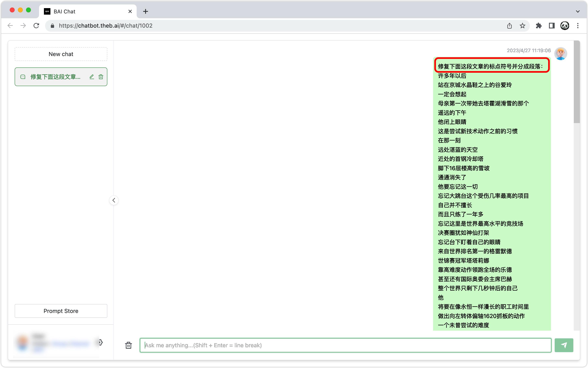Click the share icon in address bar
Screen dimensions: 588x368
[x=509, y=26]
